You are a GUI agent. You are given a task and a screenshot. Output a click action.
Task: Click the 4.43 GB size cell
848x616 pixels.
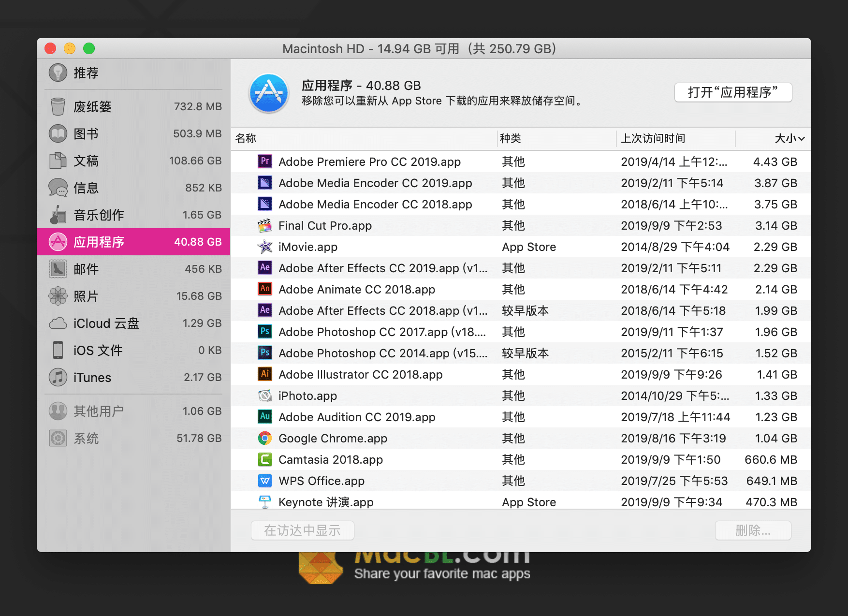coord(775,161)
